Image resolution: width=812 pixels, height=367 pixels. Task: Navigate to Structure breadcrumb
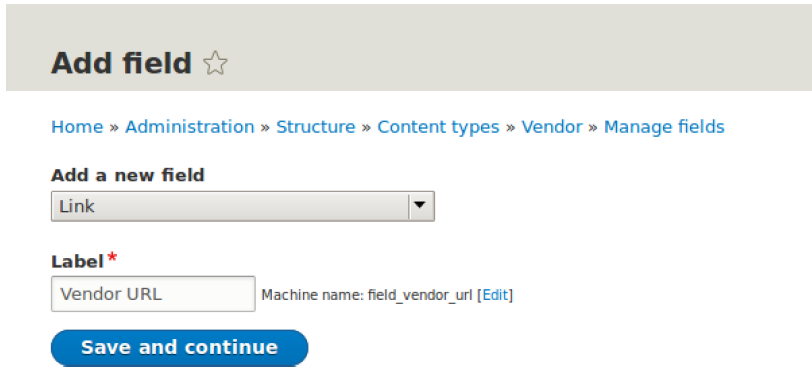316,127
